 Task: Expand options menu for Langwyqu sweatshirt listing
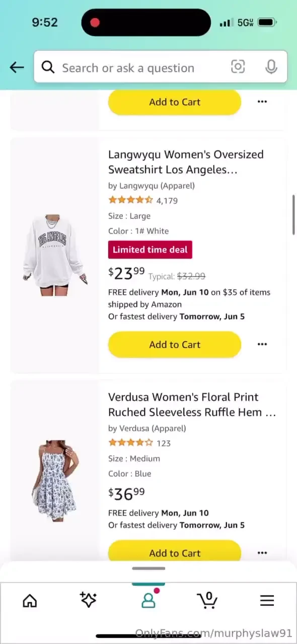262,344
